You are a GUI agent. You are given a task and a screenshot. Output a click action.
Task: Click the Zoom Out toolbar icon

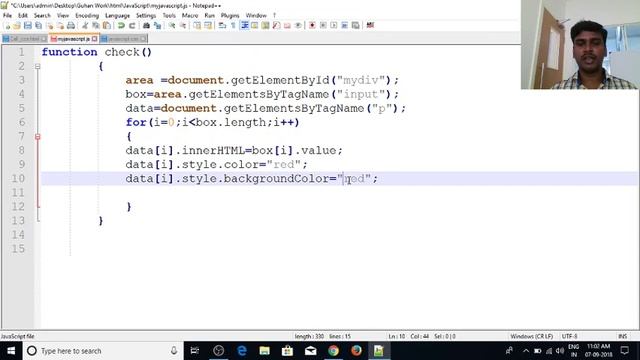[x=182, y=26]
